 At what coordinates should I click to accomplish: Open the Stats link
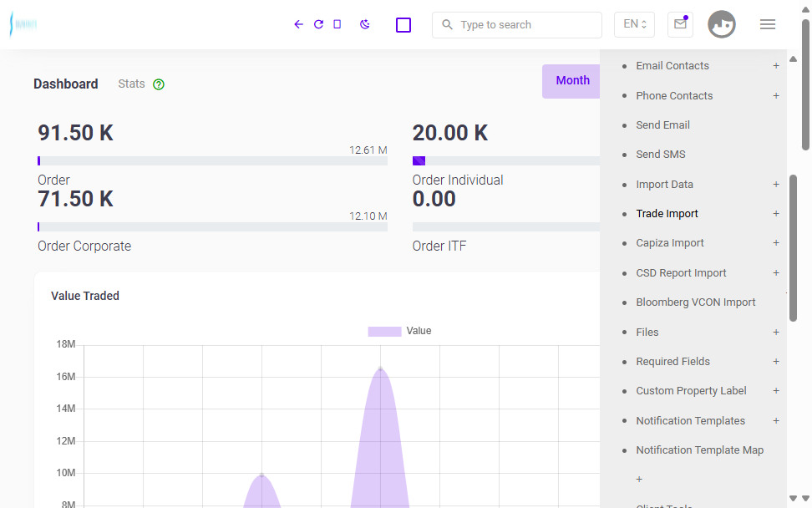click(131, 84)
